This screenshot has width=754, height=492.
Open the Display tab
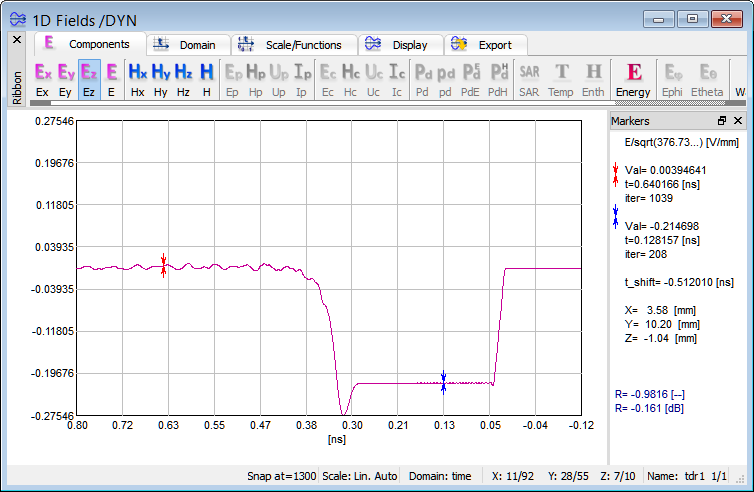pos(399,45)
